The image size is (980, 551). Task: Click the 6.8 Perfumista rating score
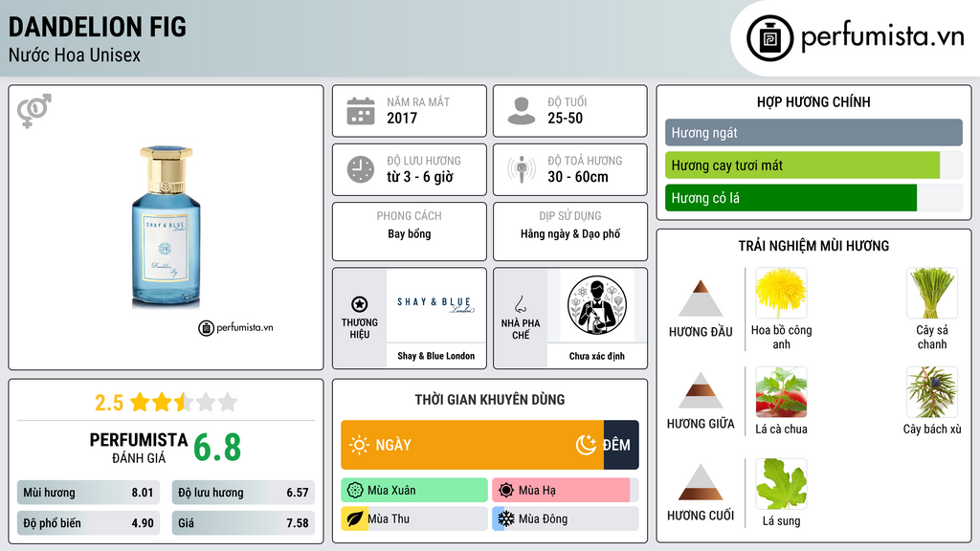click(217, 448)
